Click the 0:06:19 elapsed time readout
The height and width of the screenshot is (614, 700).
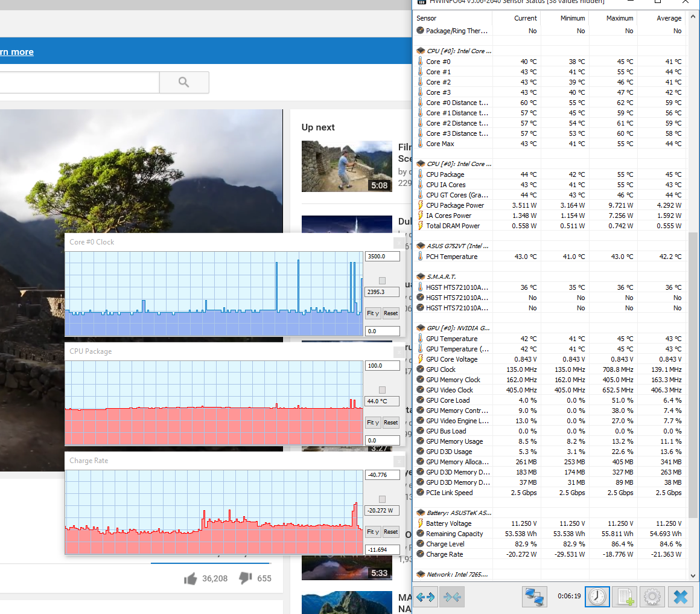(569, 596)
